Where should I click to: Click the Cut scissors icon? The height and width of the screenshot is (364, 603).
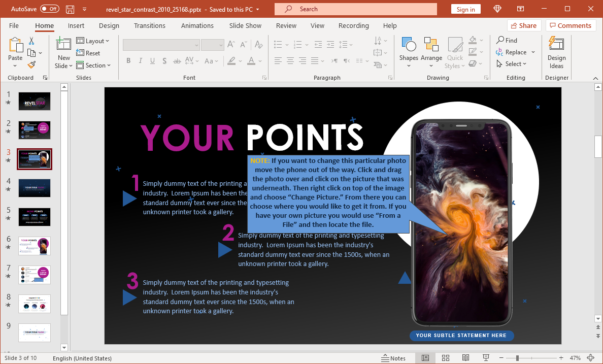coord(31,41)
